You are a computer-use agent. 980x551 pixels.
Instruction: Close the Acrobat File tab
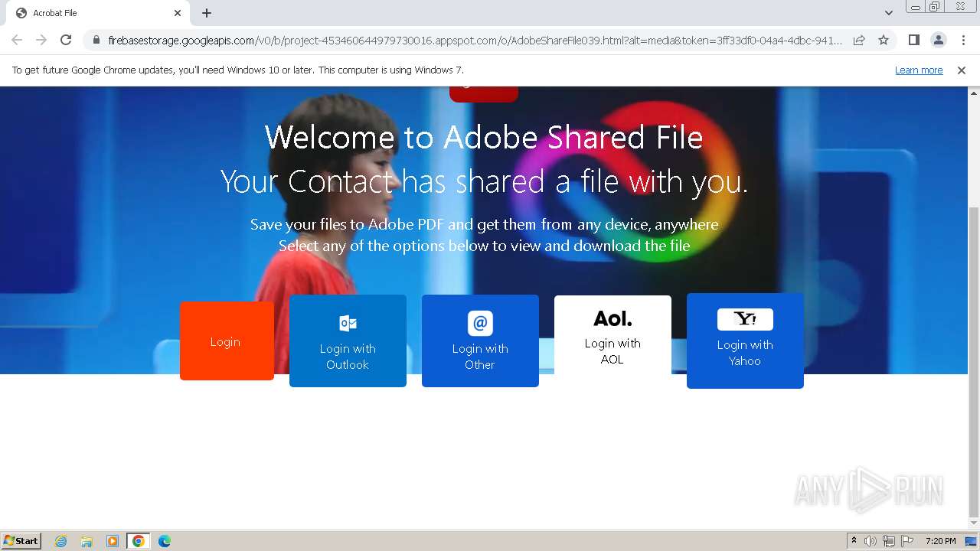178,13
